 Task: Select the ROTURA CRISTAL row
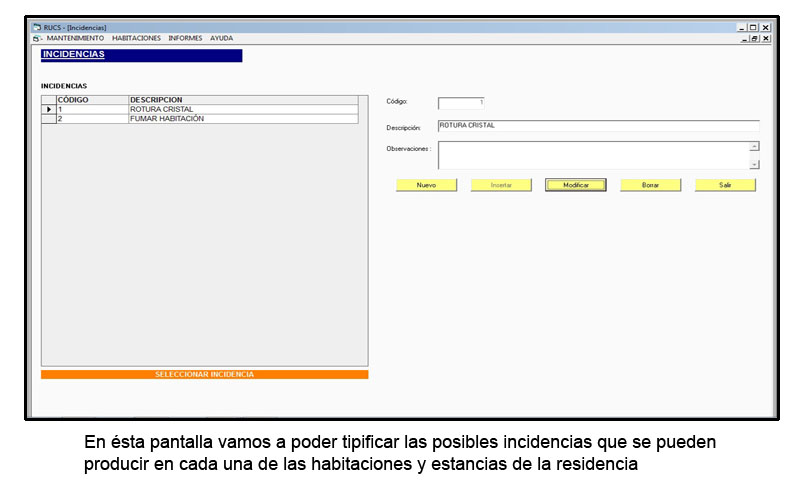click(x=200, y=109)
